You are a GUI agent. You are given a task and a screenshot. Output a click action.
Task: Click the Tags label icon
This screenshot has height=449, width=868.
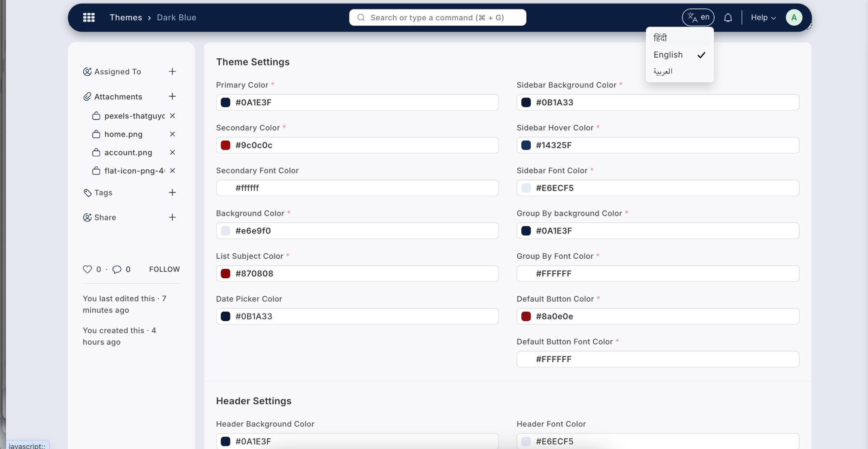pos(87,193)
